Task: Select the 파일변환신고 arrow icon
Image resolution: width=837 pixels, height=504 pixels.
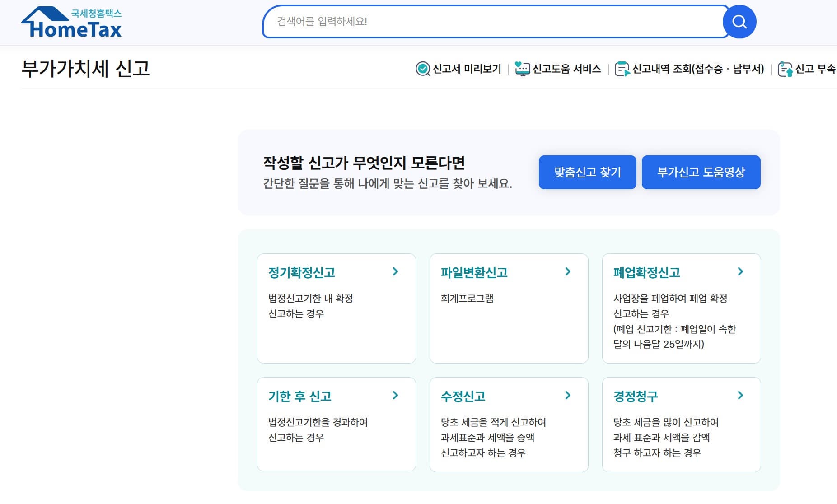Action: [568, 271]
